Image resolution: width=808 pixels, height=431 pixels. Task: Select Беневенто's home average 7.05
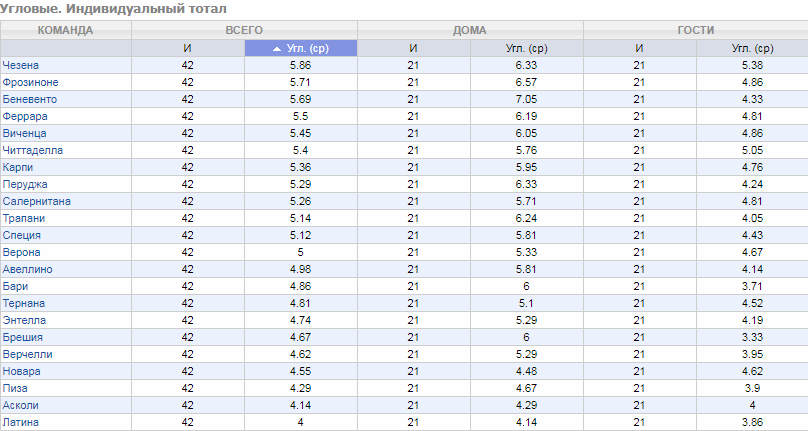pyautogui.click(x=526, y=99)
